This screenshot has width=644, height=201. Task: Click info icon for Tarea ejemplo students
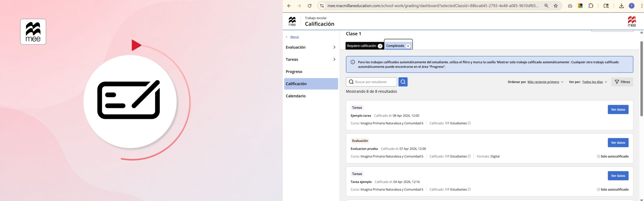click(469, 189)
